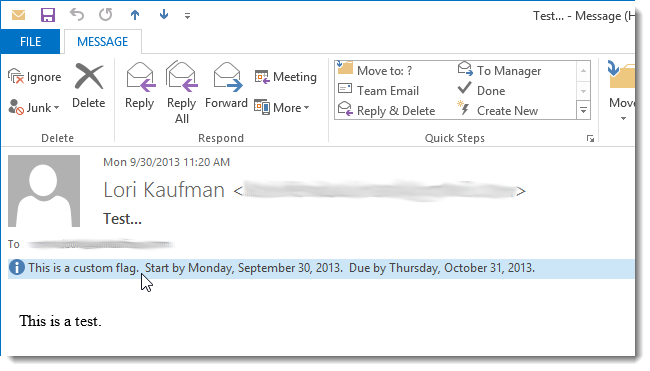
Task: Choose To Manager quick step
Action: tap(500, 70)
